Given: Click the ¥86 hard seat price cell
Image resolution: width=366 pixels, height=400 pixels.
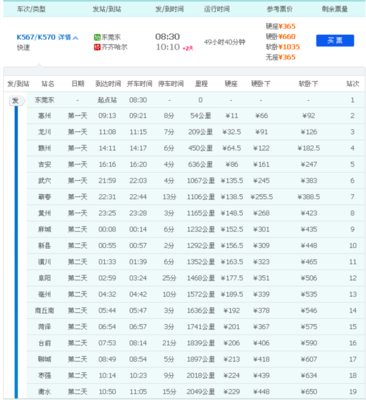Looking at the screenshot, I should 232,164.
